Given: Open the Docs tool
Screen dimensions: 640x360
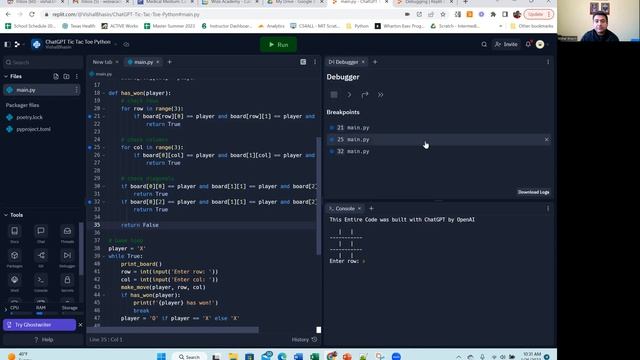Looking at the screenshot, I should 15,234.
